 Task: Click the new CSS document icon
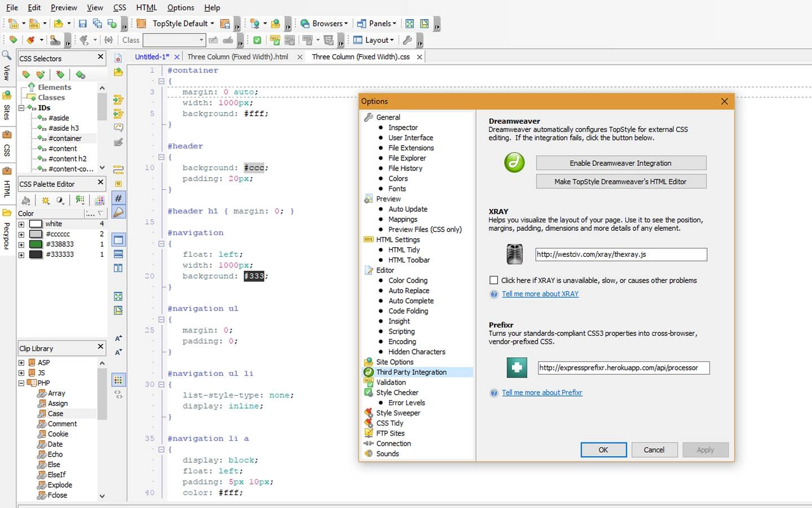pos(14,24)
